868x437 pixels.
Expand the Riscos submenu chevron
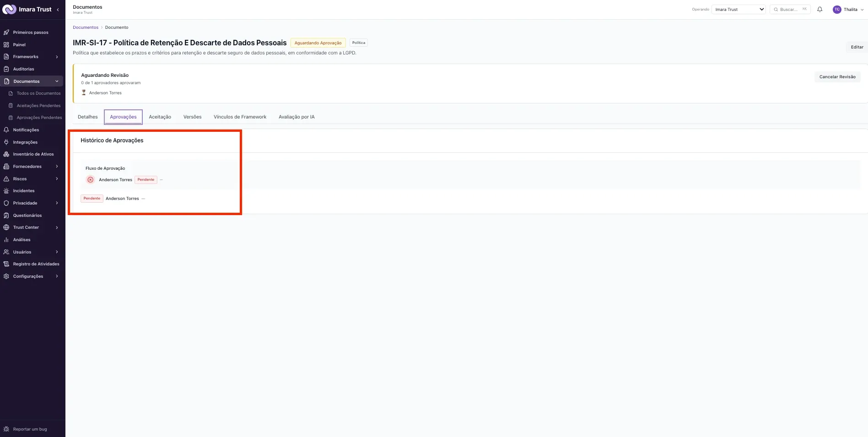57,179
